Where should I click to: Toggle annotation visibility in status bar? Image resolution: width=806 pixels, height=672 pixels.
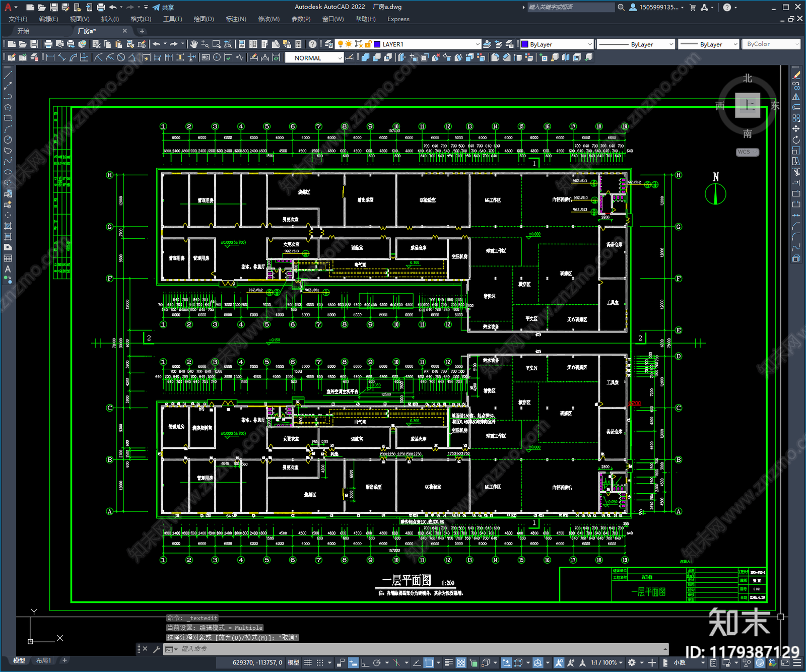point(559,662)
